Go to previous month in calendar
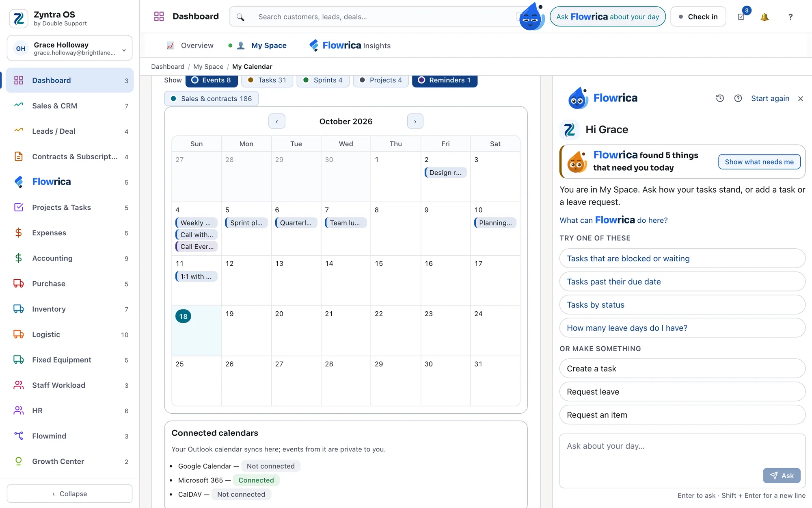Screen dimensions: 812x508 (277, 122)
